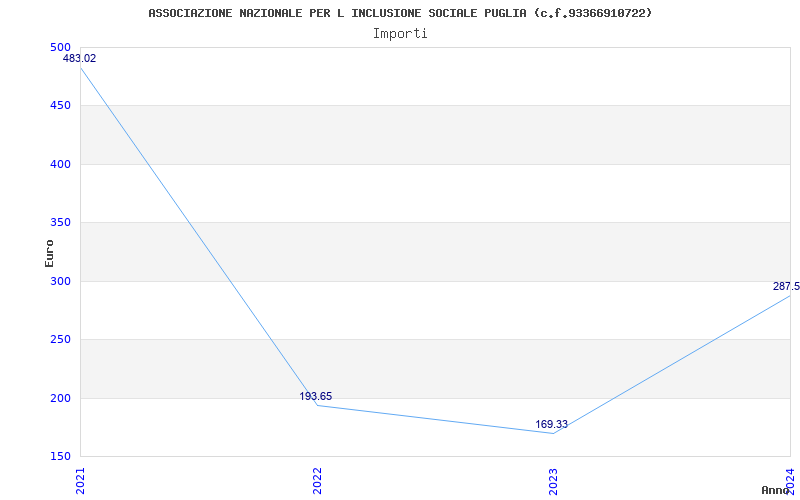Click the 200 y-axis tick label
This screenshot has width=800, height=500.
tap(60, 398)
